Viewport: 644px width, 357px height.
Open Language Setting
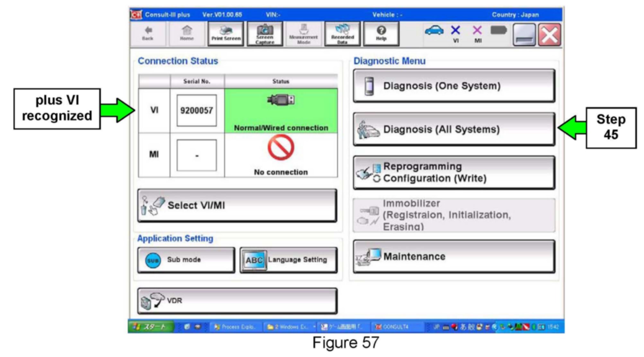click(x=288, y=260)
